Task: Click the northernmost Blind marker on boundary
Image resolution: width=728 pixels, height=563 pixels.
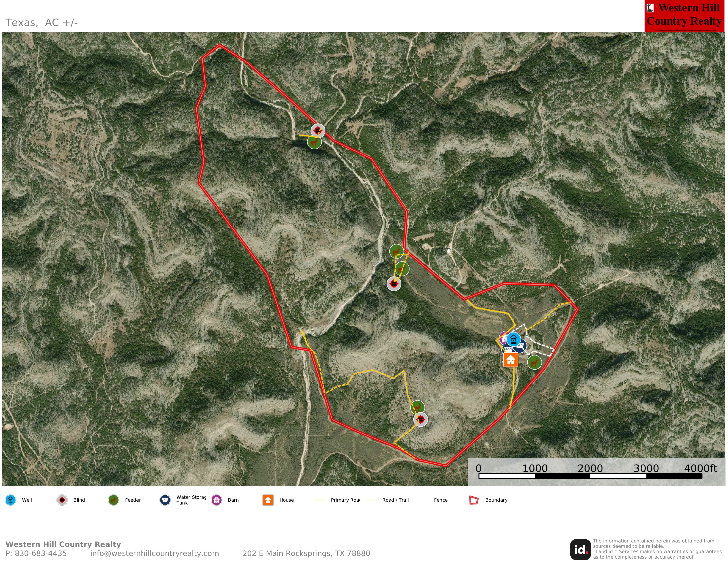Action: [x=318, y=131]
